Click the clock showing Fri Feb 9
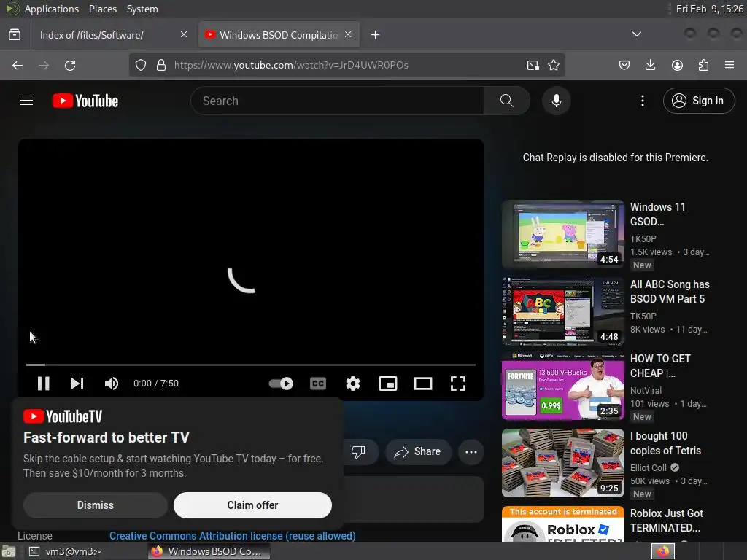Image resolution: width=747 pixels, height=560 pixels. point(709,9)
